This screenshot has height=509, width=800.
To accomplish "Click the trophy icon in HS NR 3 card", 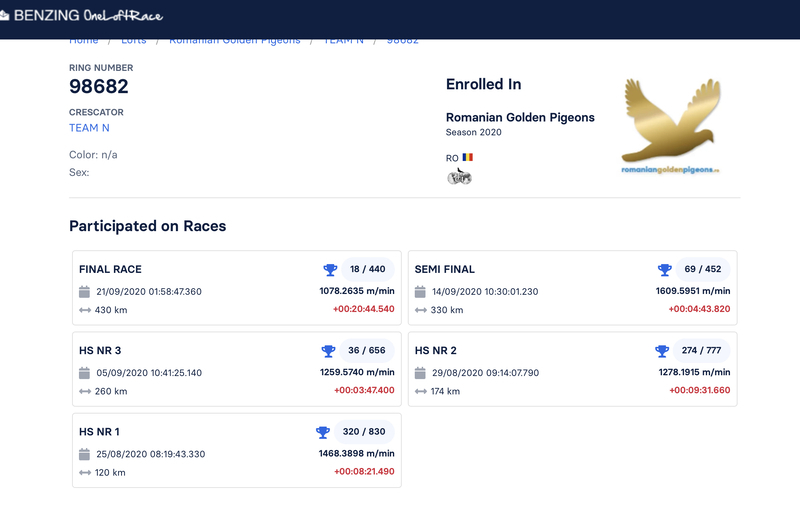I will 327,351.
